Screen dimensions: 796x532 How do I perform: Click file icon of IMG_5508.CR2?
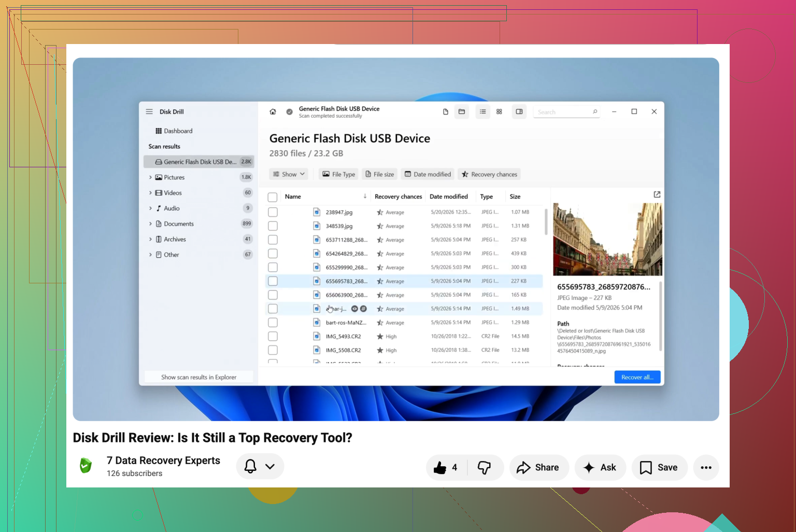click(316, 350)
